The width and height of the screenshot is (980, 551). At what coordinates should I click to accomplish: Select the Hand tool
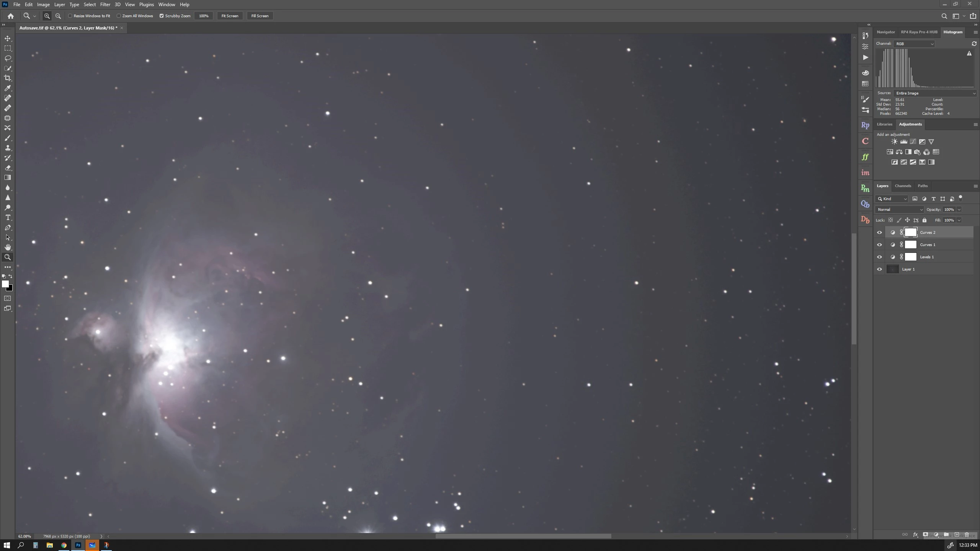8,247
